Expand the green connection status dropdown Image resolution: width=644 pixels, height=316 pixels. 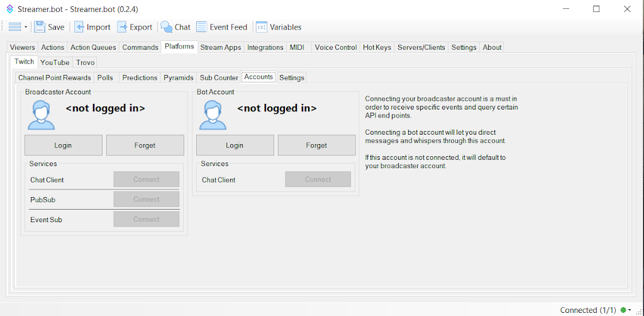coord(626,310)
